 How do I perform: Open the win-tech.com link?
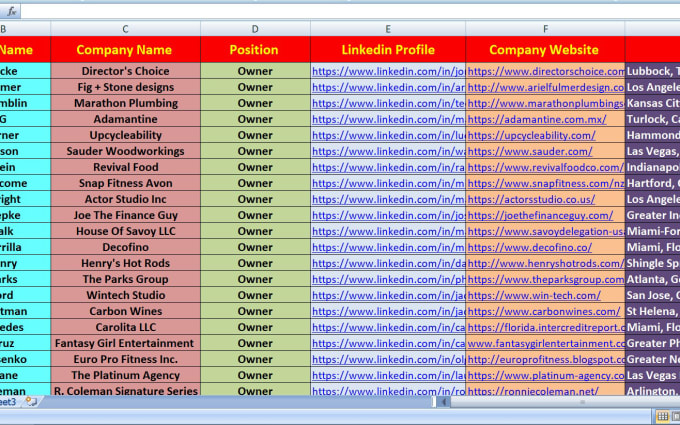point(534,296)
